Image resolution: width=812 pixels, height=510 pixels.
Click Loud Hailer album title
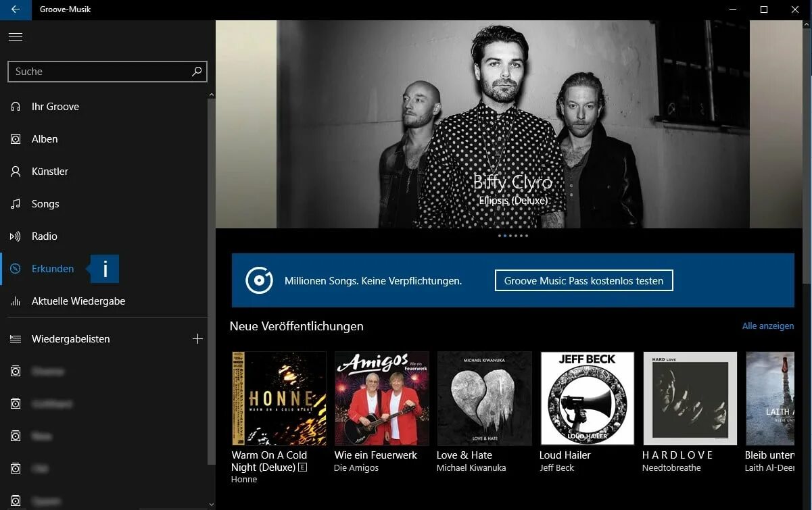(565, 455)
